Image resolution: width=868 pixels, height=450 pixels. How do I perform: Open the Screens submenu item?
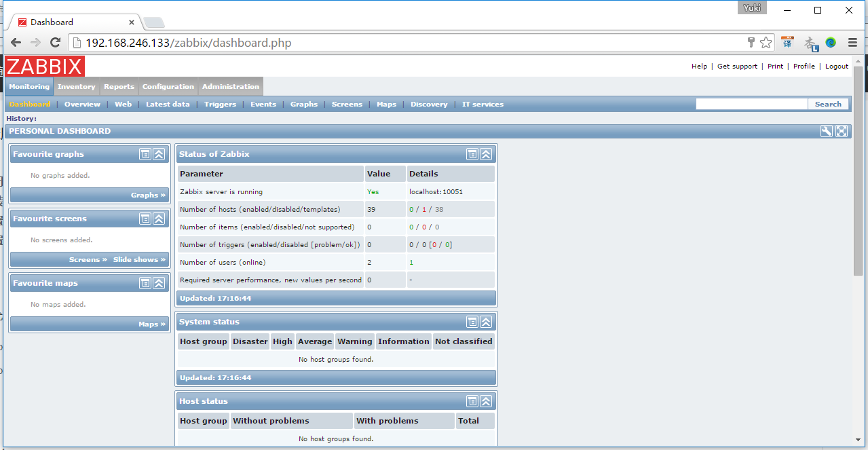pyautogui.click(x=347, y=105)
